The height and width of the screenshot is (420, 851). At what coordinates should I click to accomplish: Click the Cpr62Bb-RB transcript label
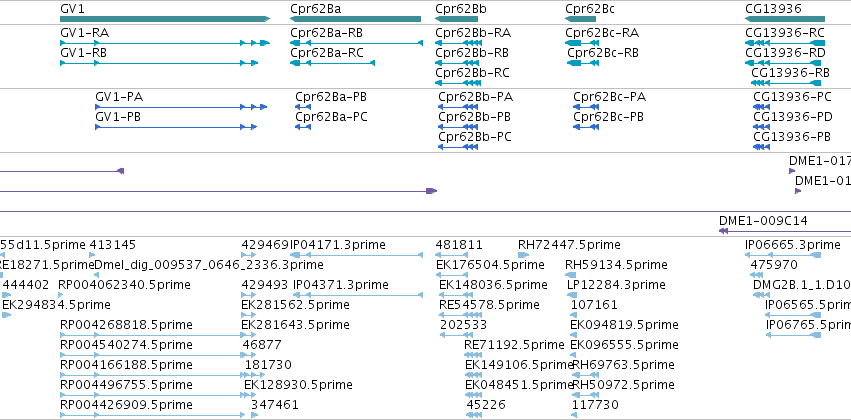[x=472, y=53]
